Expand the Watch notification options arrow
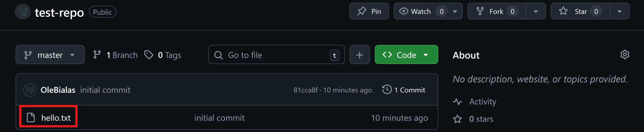The width and height of the screenshot is (644, 132). [x=455, y=11]
